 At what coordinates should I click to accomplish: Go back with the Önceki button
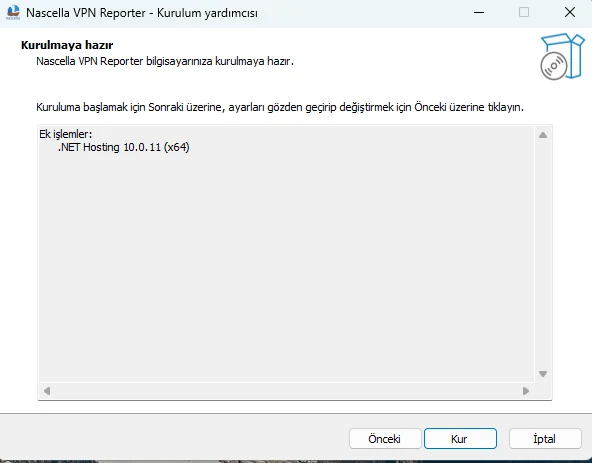(x=385, y=438)
